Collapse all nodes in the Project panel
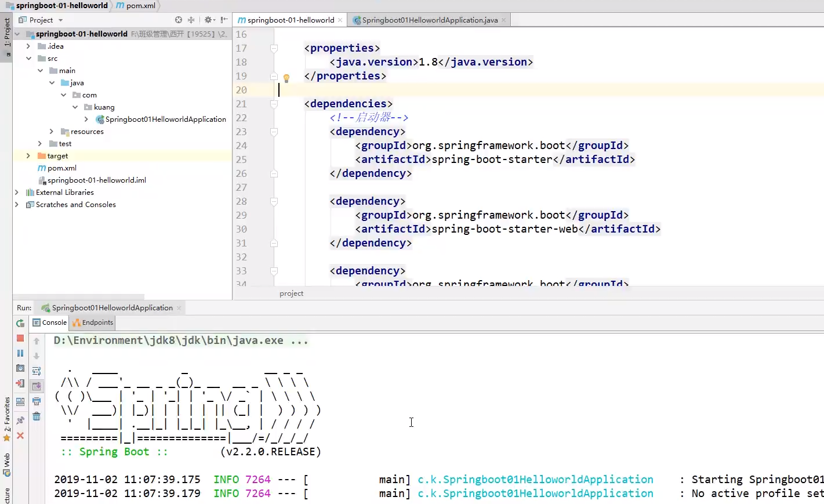 (x=191, y=20)
